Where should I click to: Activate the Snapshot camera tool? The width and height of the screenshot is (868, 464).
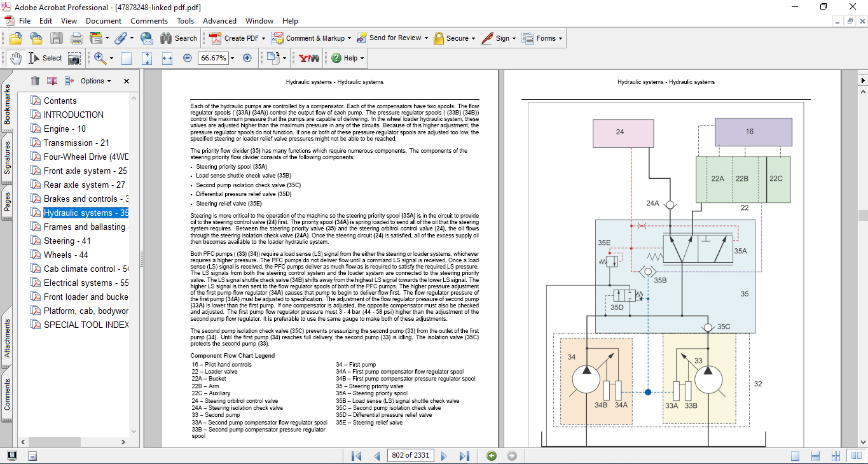coord(74,58)
